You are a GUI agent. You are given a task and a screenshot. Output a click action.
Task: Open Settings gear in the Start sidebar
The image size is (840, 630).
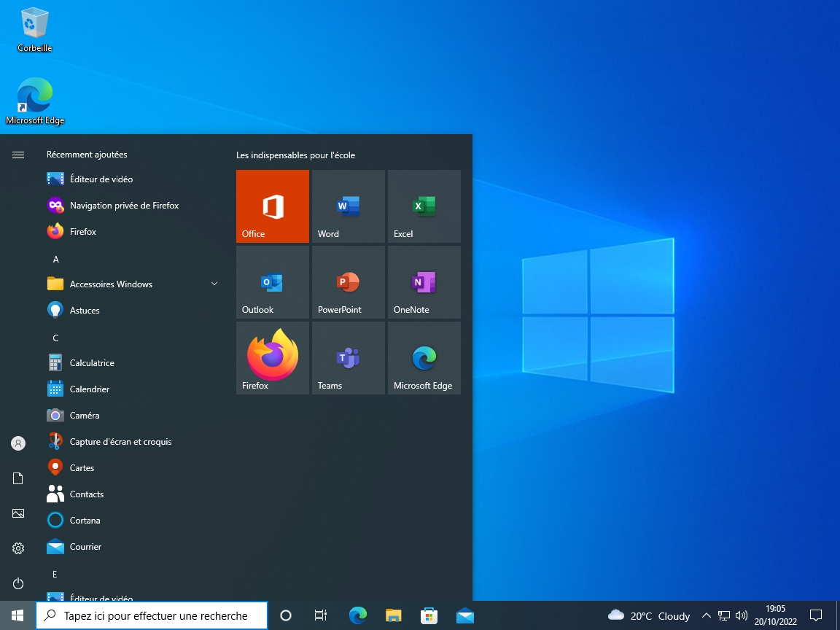[18, 548]
